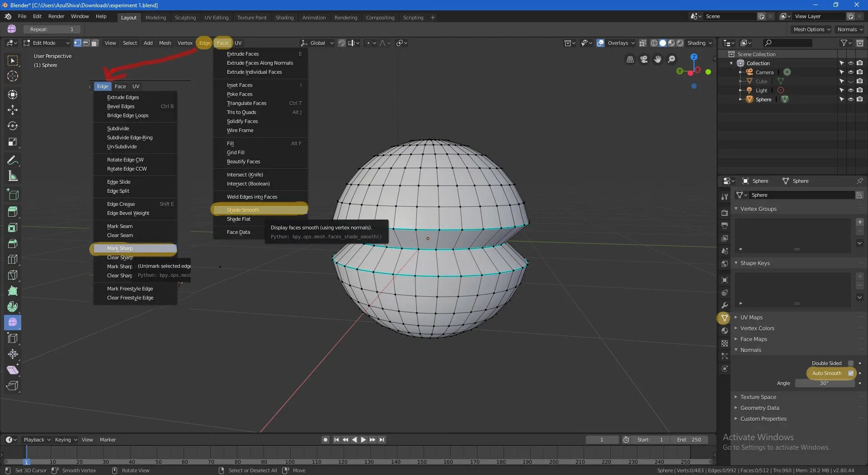
Task: Open the Global transform orientation dropdown
Action: (317, 43)
